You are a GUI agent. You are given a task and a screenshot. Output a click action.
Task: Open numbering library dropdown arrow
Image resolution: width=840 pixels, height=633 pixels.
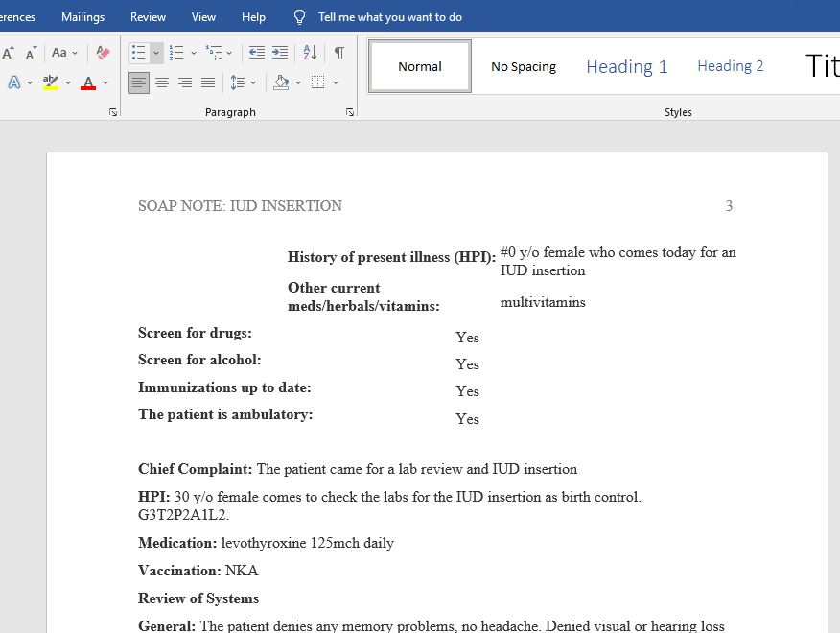(194, 53)
